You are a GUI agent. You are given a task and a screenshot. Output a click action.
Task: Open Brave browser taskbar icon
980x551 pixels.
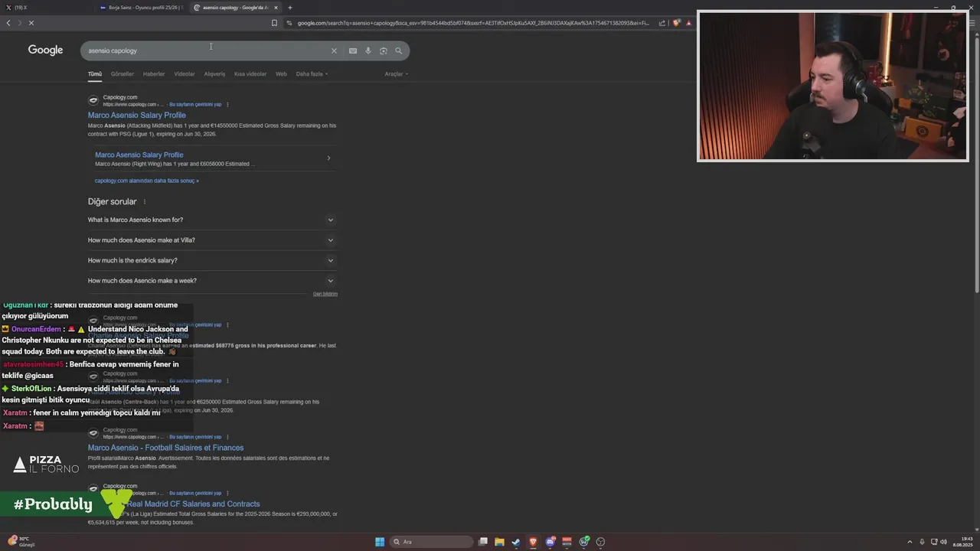tap(533, 542)
